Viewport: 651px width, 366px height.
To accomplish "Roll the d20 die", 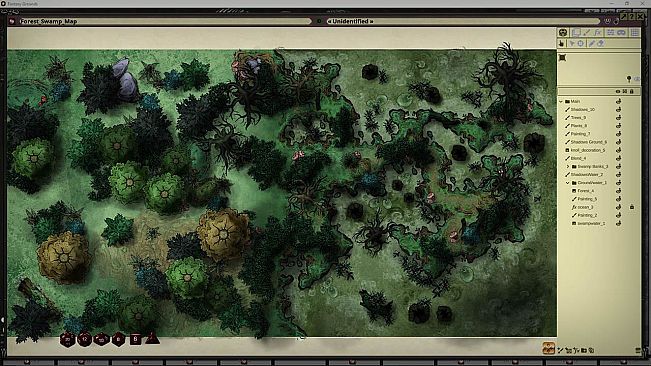I will pyautogui.click(x=67, y=339).
